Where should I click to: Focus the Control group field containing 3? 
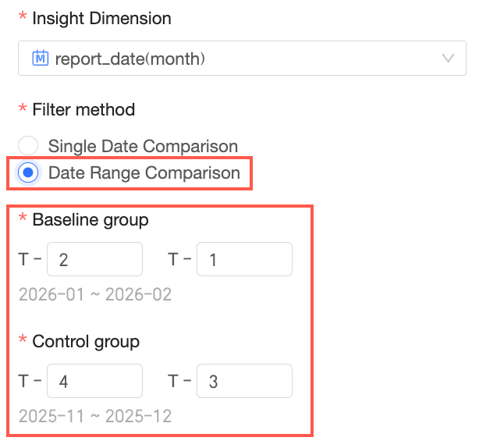(x=244, y=381)
